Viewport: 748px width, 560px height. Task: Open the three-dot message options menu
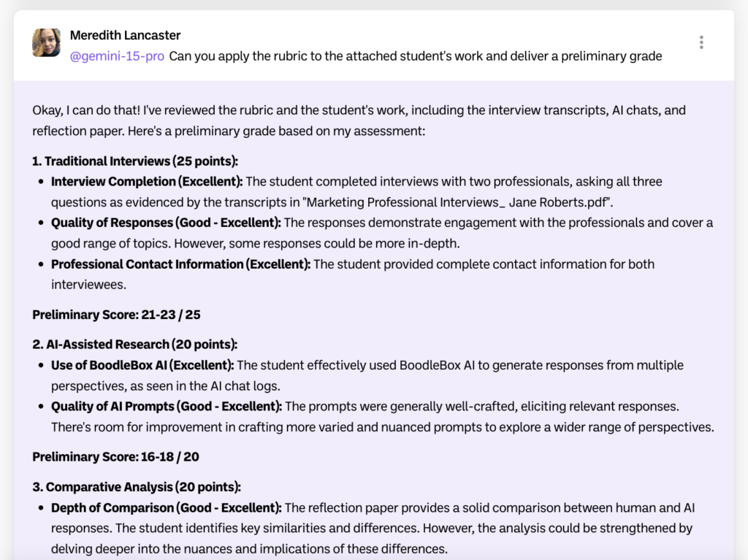click(701, 42)
